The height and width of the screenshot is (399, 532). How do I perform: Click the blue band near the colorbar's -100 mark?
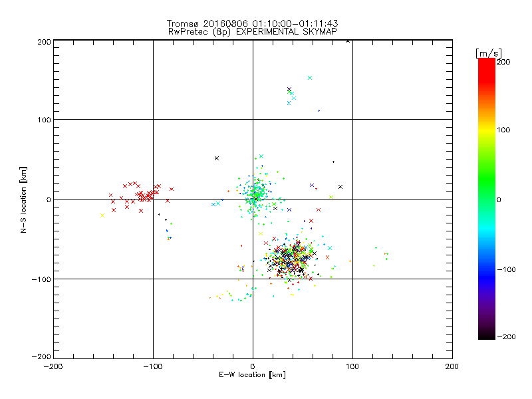coord(487,270)
